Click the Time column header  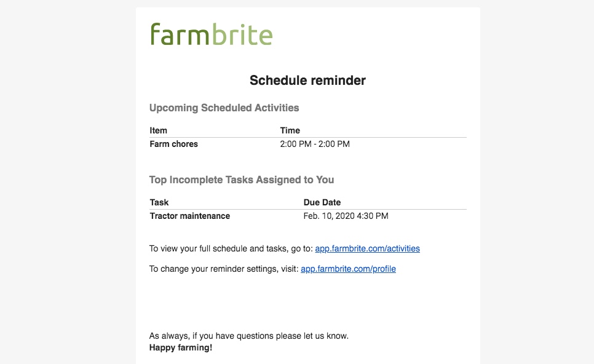(290, 130)
